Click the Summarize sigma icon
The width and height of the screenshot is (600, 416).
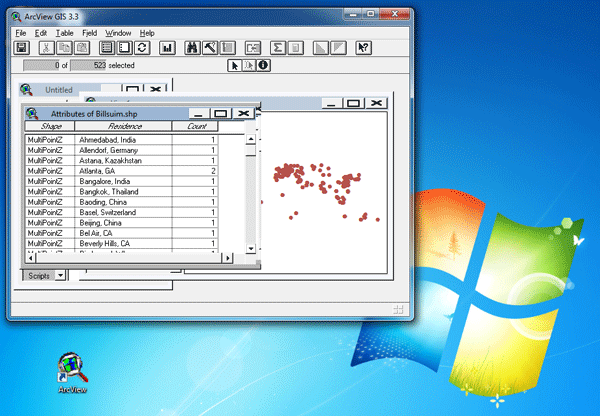278,48
